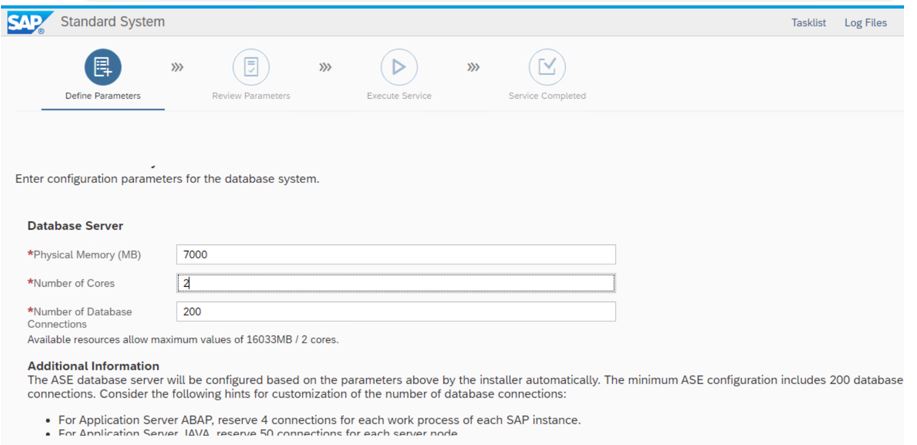Screen dimensions: 917x445
Task: Open the Tasklist link
Action: point(808,23)
